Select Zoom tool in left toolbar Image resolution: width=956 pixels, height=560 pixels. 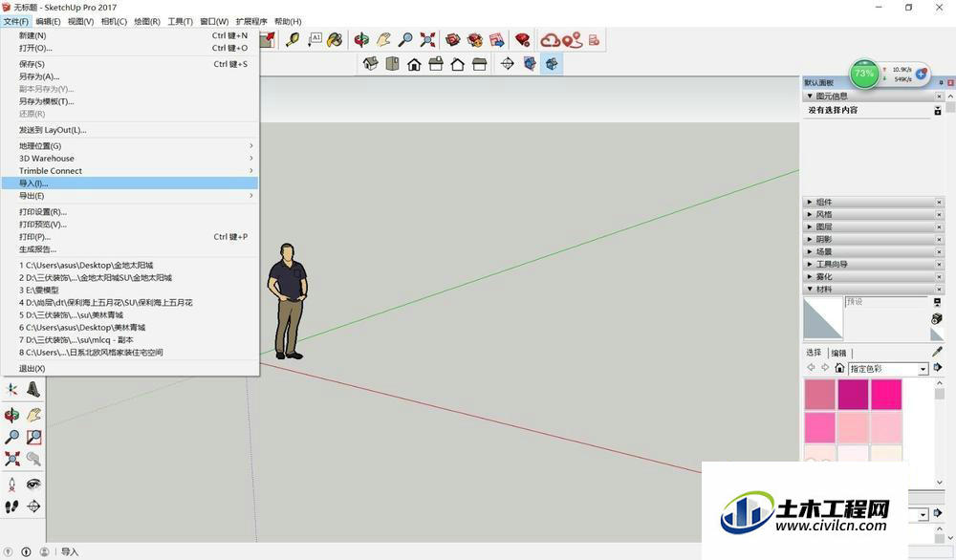(11, 437)
